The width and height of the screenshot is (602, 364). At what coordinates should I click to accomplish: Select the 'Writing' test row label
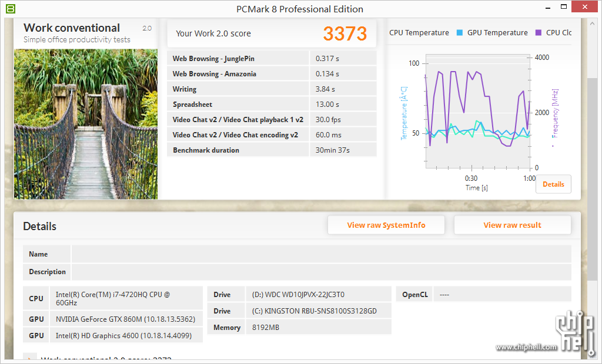[184, 89]
